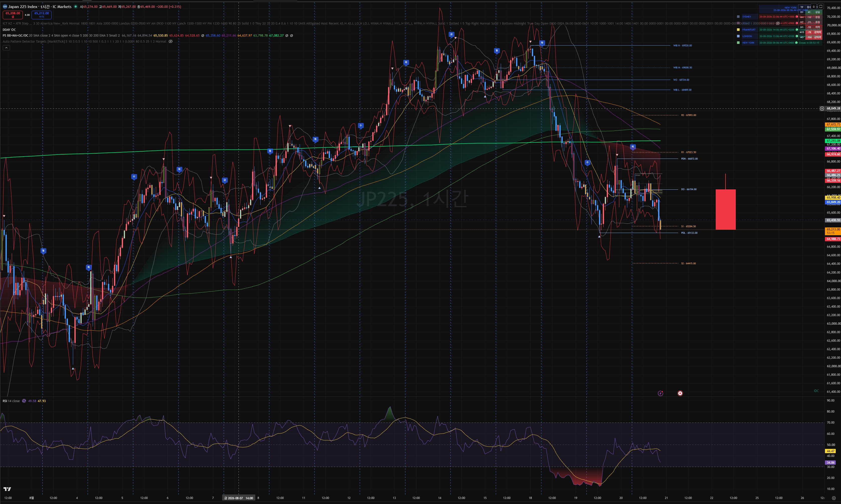Screen dimensions: 841x504
Task: Click the green 67,082.27 legend value
Action: click(276, 35)
